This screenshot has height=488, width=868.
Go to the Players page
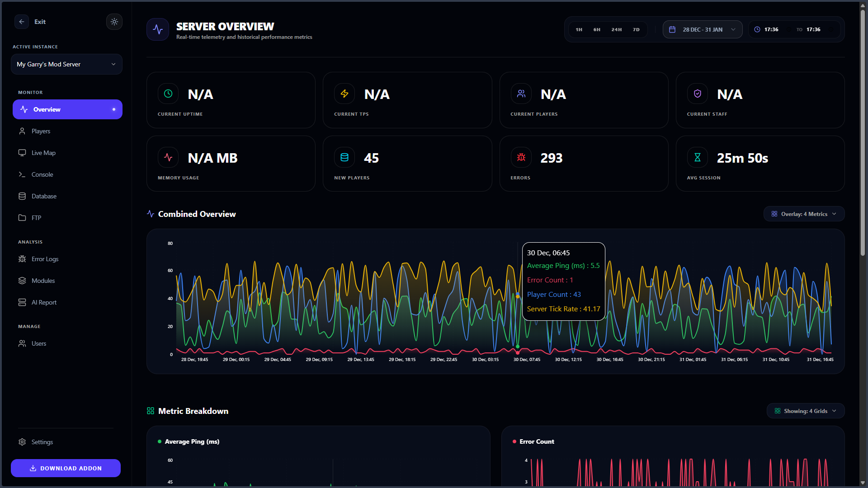click(41, 131)
